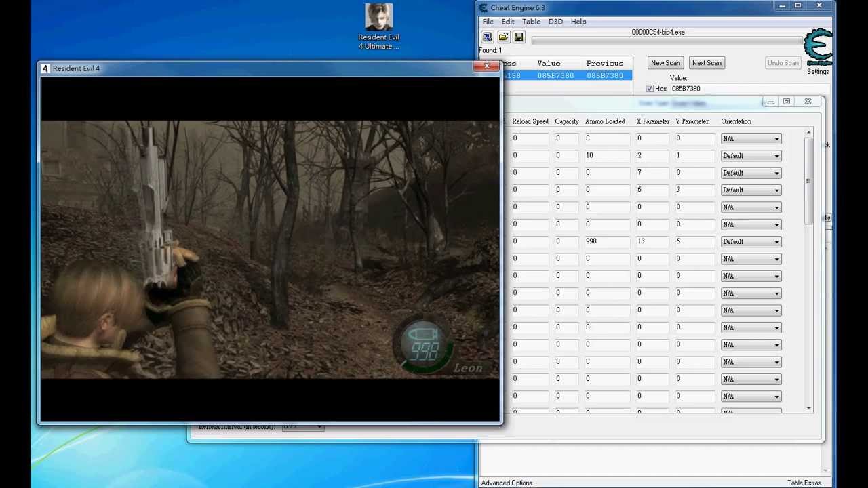868x488 pixels.
Task: Save the cheat table with floppy icon
Action: click(519, 37)
